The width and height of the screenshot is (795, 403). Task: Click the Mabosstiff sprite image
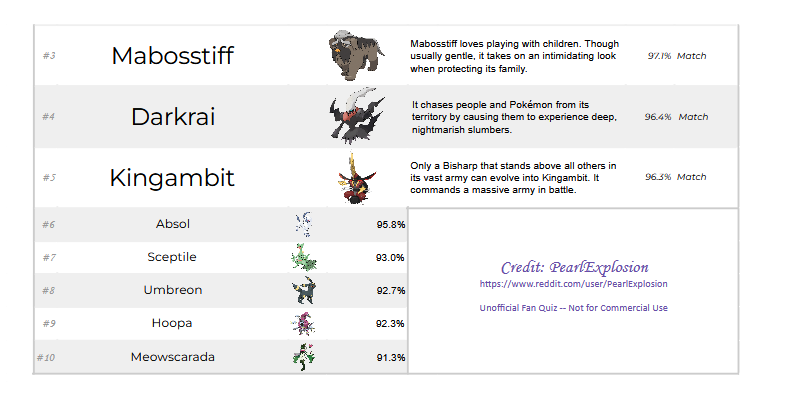(356, 56)
